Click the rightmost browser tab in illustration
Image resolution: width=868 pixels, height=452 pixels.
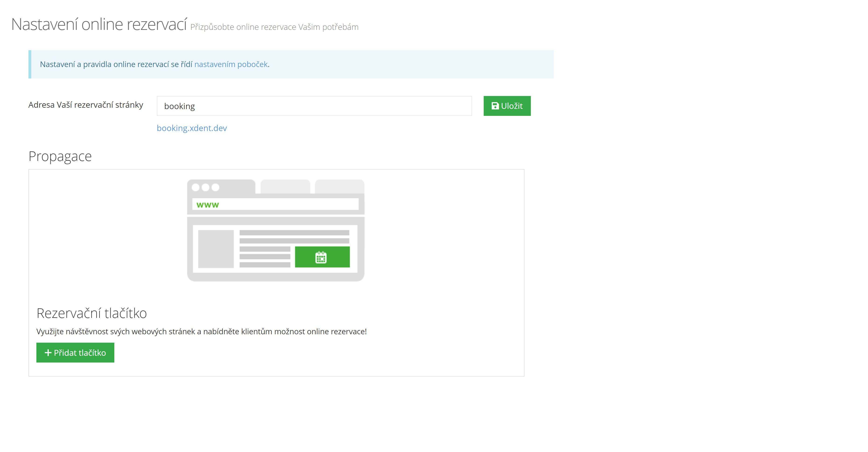(x=339, y=186)
